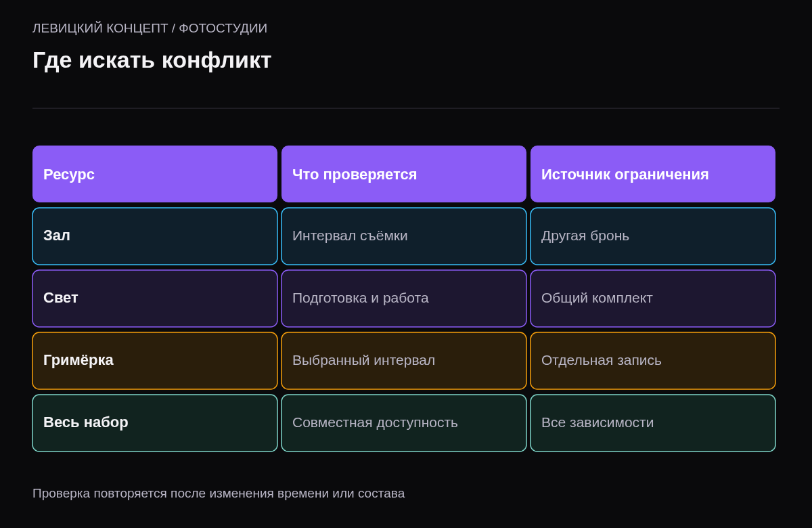The image size is (812, 528).
Task: Select the 'Зал' resource cell
Action: (x=155, y=236)
